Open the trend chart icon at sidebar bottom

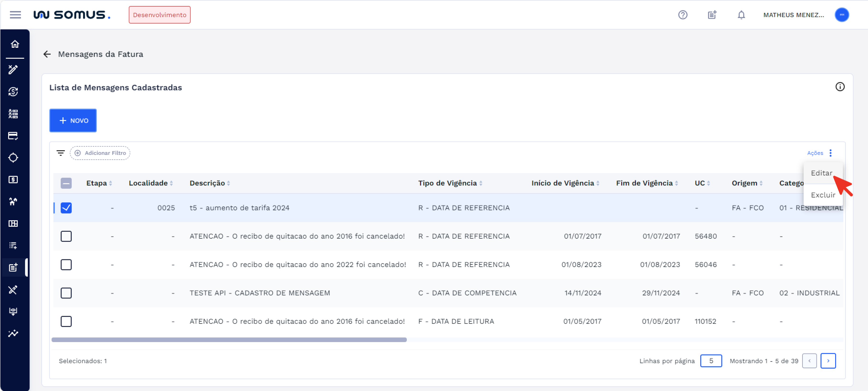13,333
